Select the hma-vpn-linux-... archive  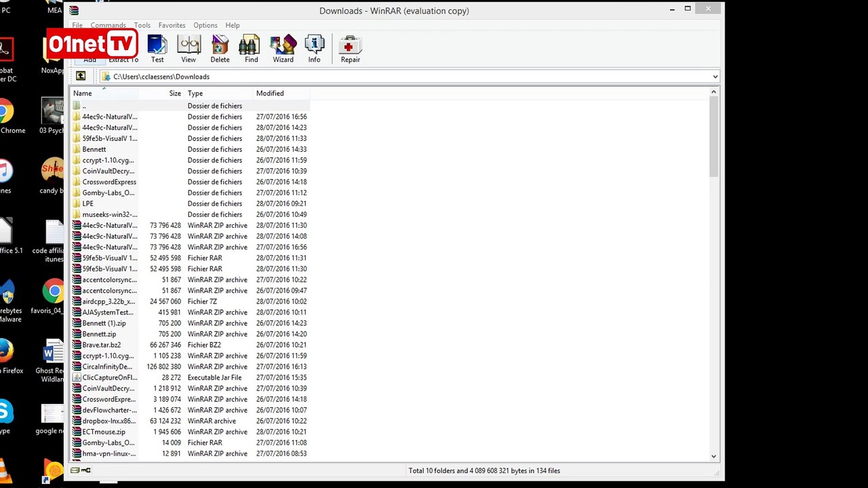click(190, 453)
